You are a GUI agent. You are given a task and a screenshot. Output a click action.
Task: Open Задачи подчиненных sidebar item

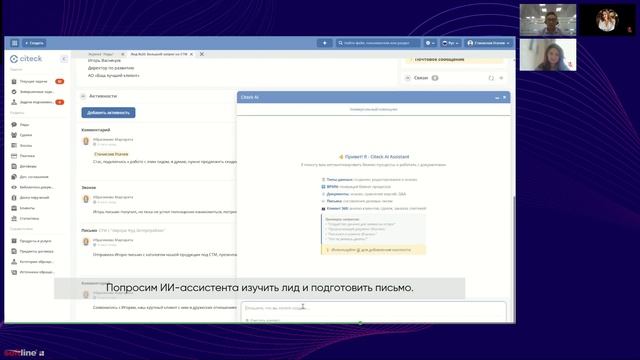(x=37, y=102)
